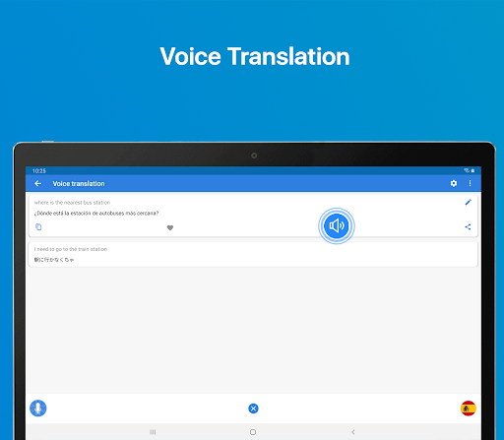Click 'where is the nearest bus station' text
The height and width of the screenshot is (440, 504).
pyautogui.click(x=72, y=203)
